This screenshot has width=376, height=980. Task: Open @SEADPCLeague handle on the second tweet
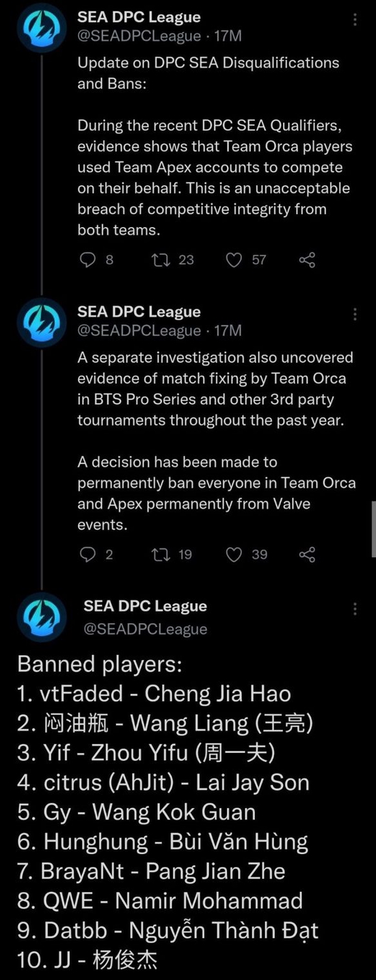point(139,331)
